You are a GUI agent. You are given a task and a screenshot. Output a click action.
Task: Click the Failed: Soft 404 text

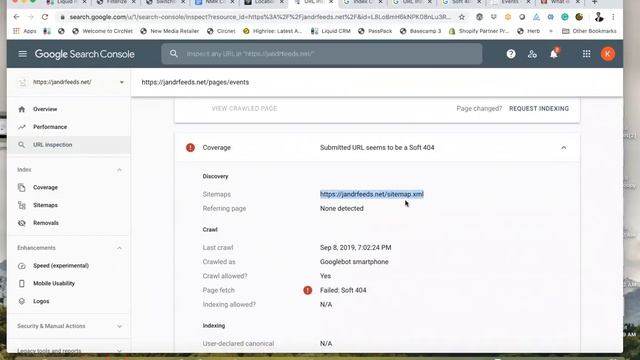coord(343,290)
